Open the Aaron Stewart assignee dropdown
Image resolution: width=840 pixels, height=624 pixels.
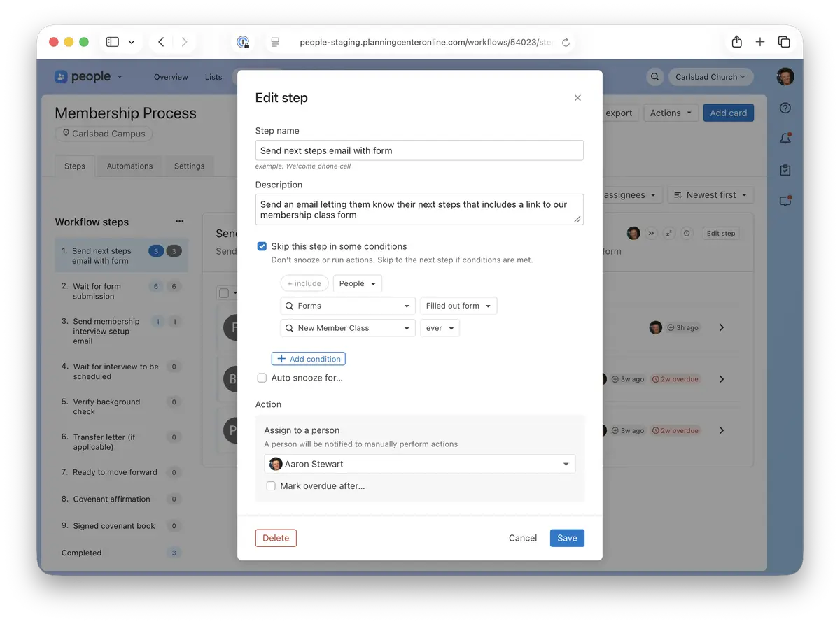click(x=420, y=464)
